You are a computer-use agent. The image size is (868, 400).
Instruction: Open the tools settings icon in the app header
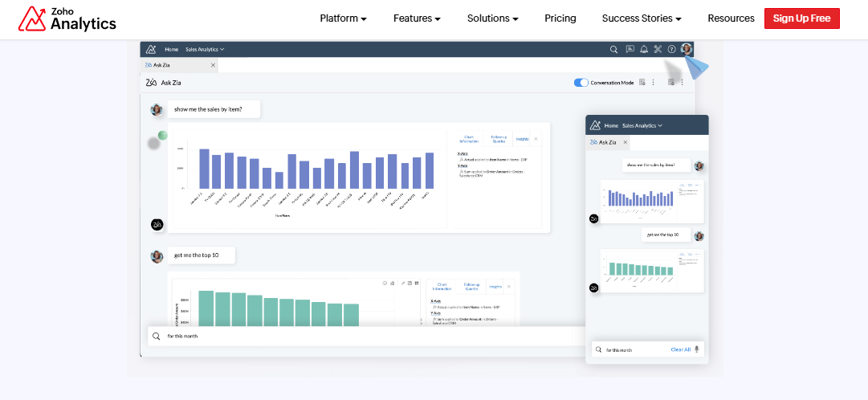pos(658,49)
